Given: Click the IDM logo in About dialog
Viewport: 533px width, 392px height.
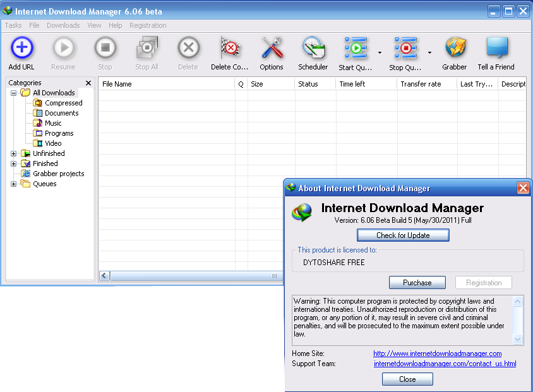Looking at the screenshot, I should [301, 212].
